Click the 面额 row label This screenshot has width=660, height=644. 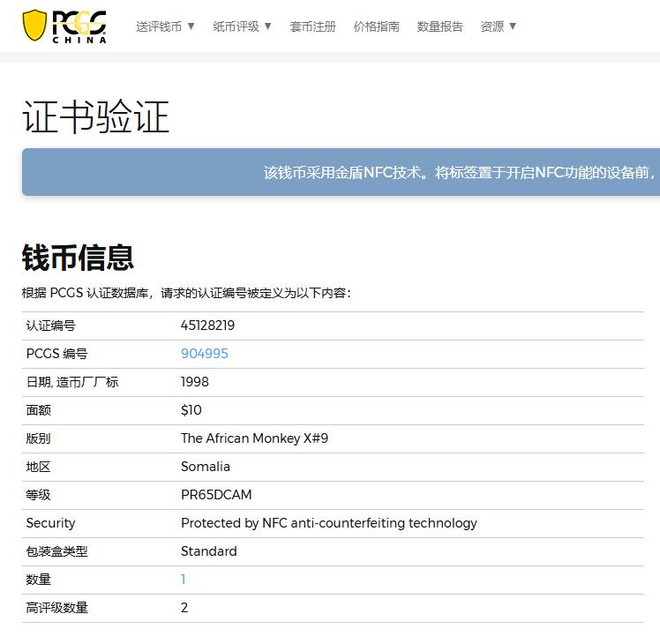38,410
